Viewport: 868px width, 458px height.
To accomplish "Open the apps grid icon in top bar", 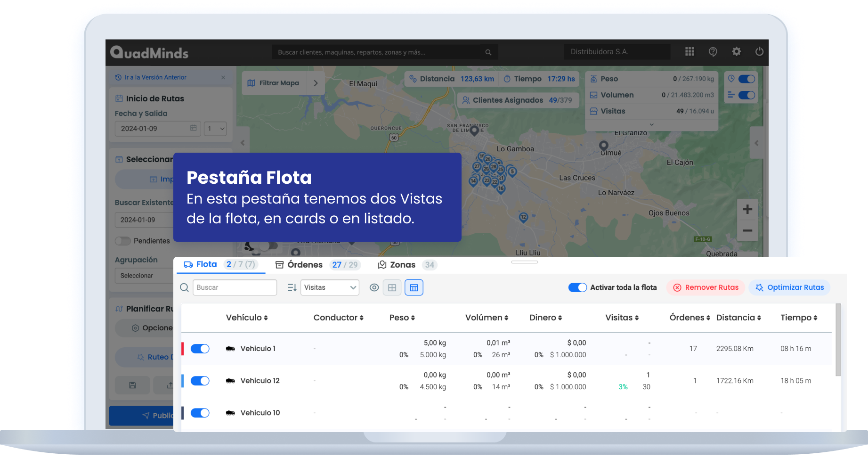I will (x=689, y=52).
